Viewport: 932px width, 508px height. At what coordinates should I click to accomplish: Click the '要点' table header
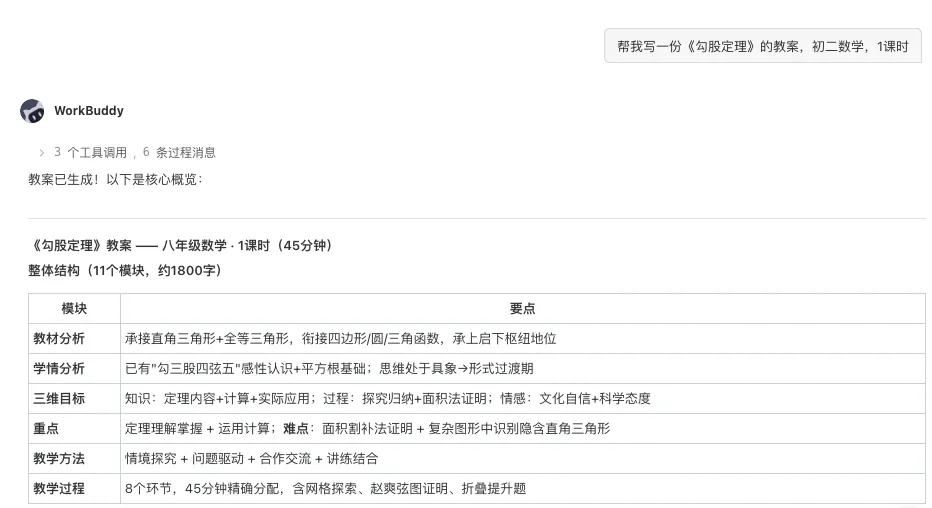tap(522, 308)
